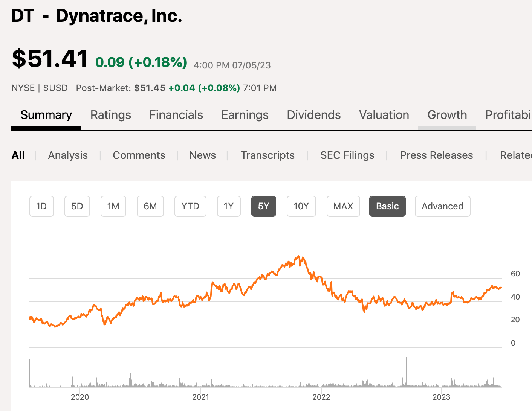
Task: Select the Dividends tab
Action: point(313,115)
